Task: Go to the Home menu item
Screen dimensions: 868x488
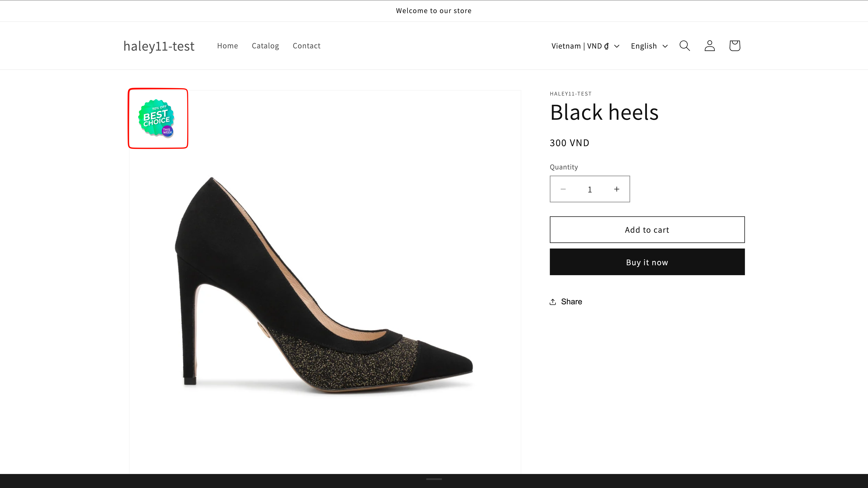Action: click(x=227, y=46)
